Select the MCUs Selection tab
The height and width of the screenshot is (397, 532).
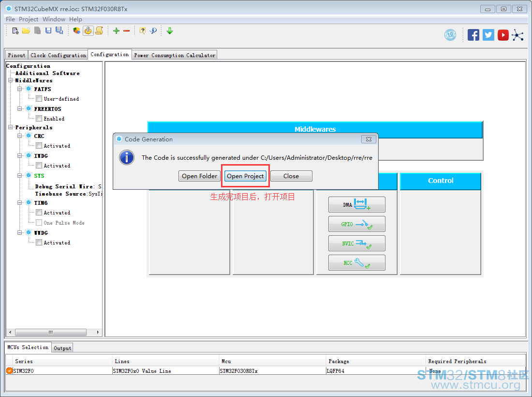(x=28, y=347)
